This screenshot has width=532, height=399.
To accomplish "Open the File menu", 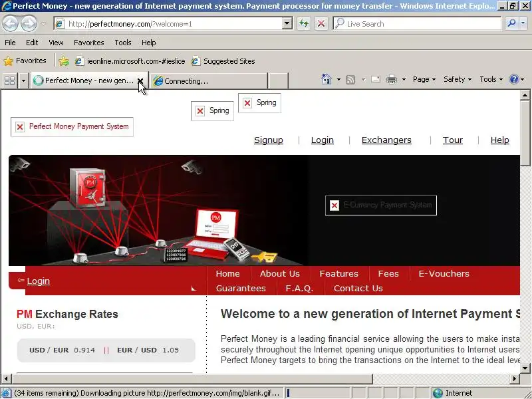I will click(10, 43).
